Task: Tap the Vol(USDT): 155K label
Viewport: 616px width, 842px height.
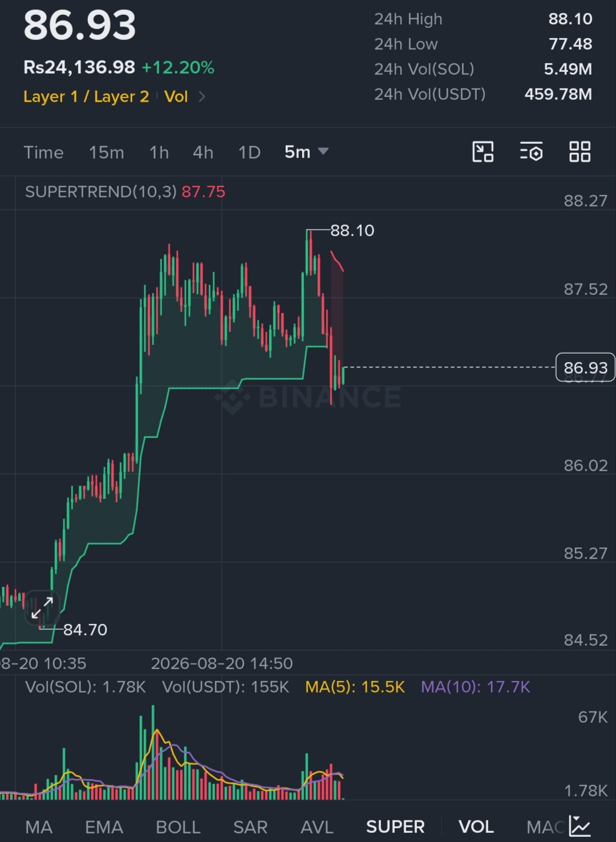Action: pyautogui.click(x=225, y=686)
